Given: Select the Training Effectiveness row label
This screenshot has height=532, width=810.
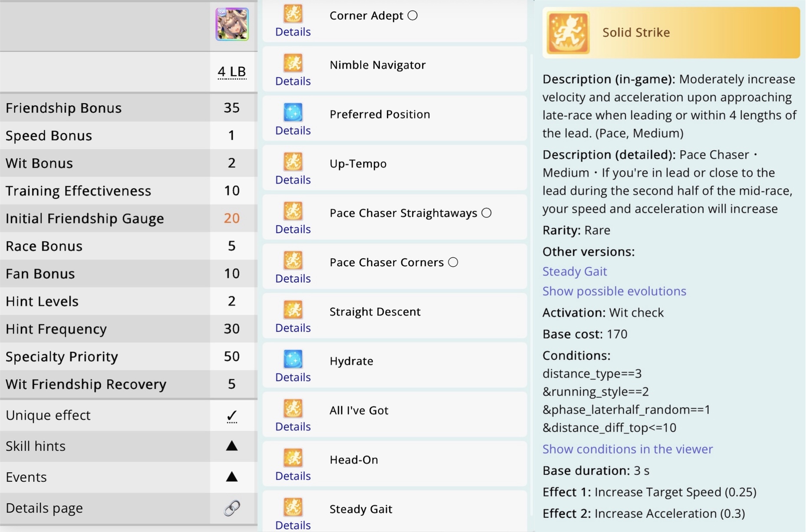Looking at the screenshot, I should (78, 190).
